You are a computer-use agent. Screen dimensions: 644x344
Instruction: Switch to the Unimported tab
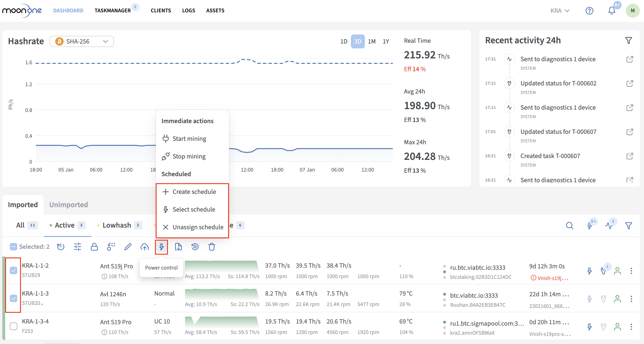tap(69, 205)
